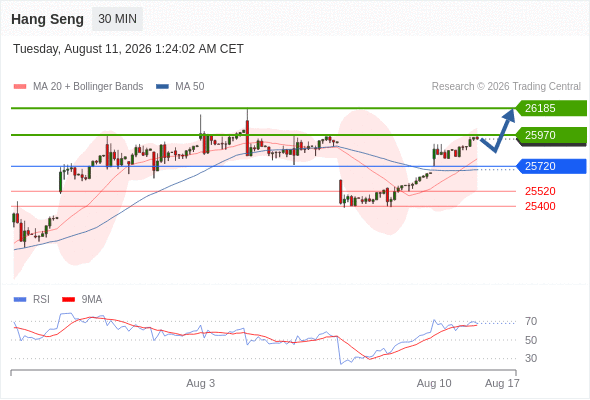Image resolution: width=590 pixels, height=400 pixels.
Task: Click the Hang Seng title
Action: click(47, 19)
